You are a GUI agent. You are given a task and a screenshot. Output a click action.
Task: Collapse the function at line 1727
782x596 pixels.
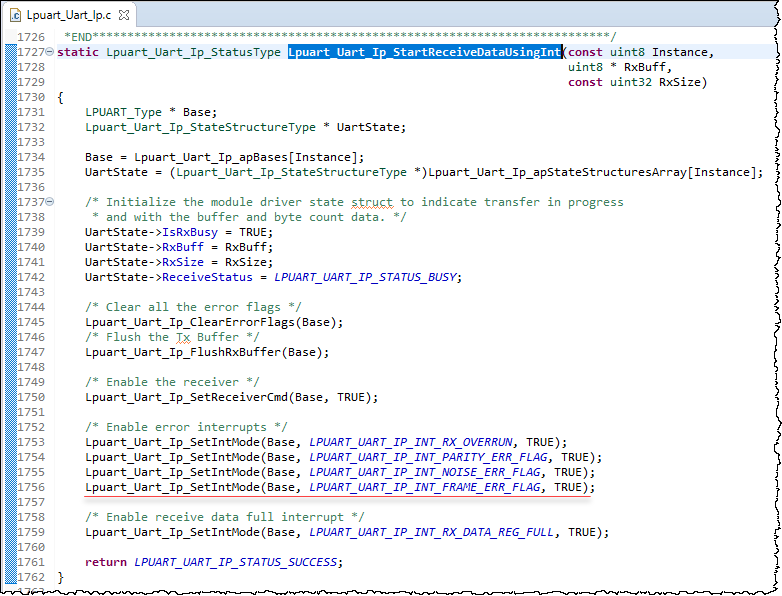click(49, 51)
